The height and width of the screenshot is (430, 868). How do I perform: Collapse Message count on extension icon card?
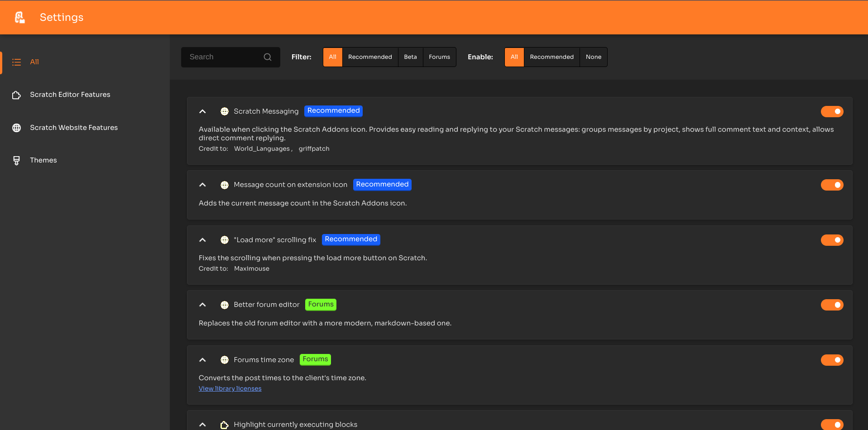(x=203, y=185)
